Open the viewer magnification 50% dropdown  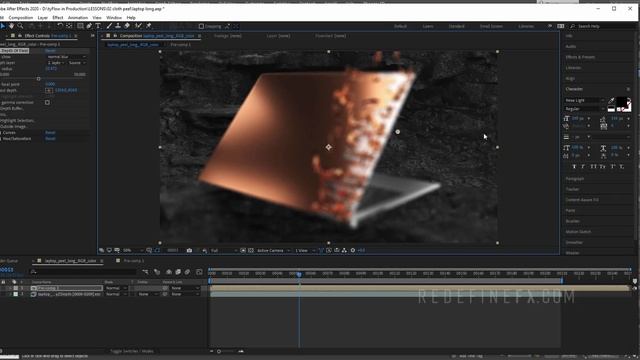click(133, 250)
